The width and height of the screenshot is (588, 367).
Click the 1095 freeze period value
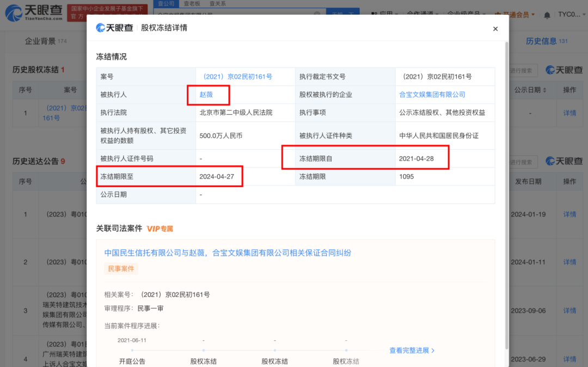pos(407,176)
